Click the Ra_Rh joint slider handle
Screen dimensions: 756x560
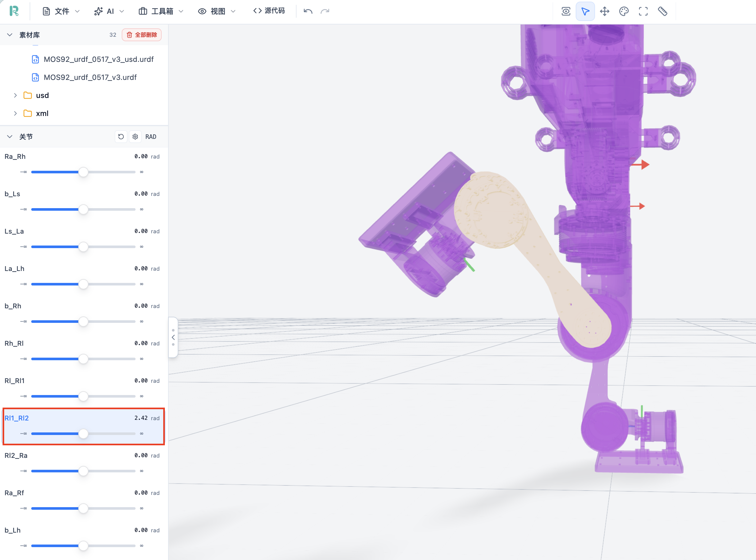tap(83, 172)
